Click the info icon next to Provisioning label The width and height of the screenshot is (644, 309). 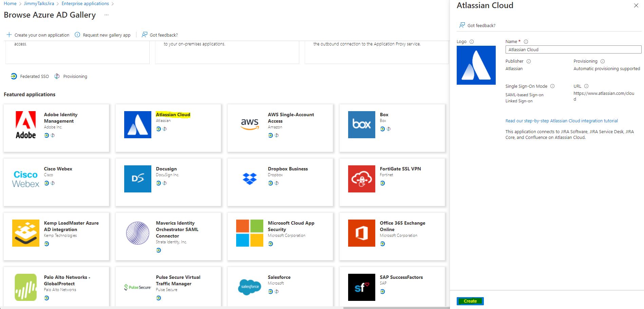tap(603, 61)
